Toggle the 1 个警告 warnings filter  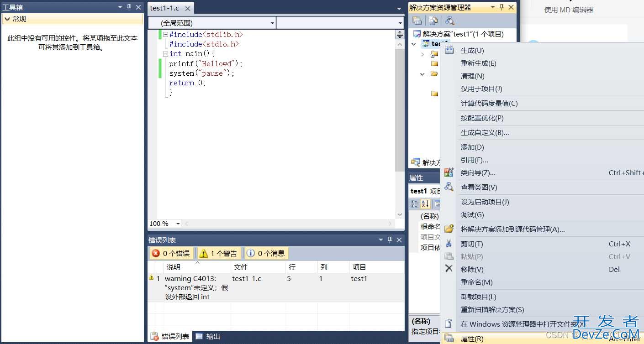(219, 253)
